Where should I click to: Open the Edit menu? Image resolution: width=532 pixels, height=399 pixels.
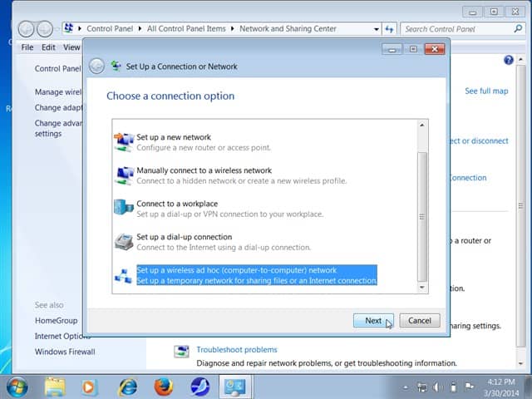49,47
